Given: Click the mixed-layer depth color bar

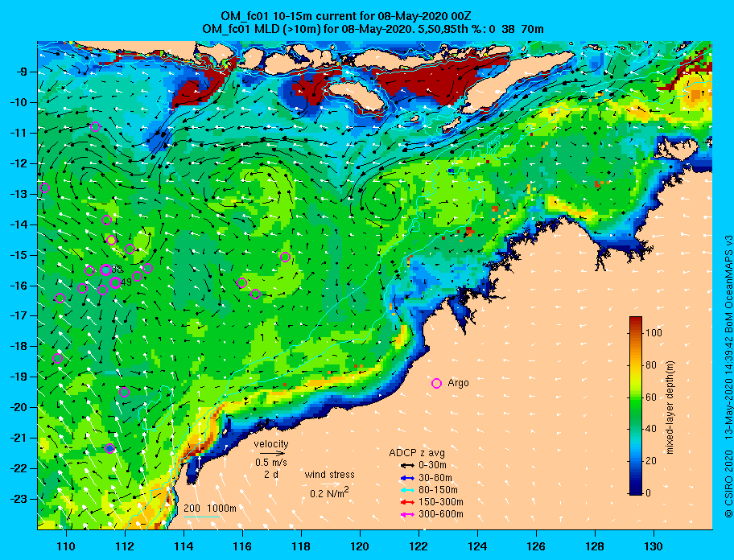Looking at the screenshot, I should pos(636,406).
